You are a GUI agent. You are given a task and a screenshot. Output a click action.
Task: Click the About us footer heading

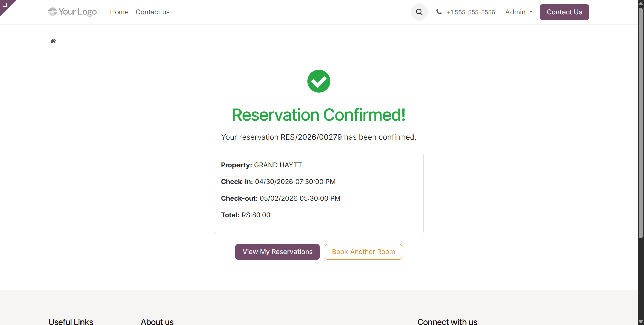pos(157,321)
